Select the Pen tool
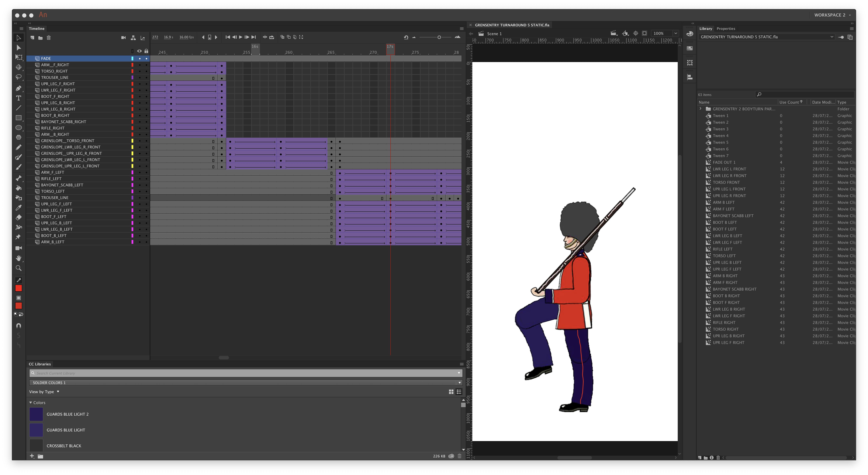The image size is (868, 475). (x=18, y=88)
